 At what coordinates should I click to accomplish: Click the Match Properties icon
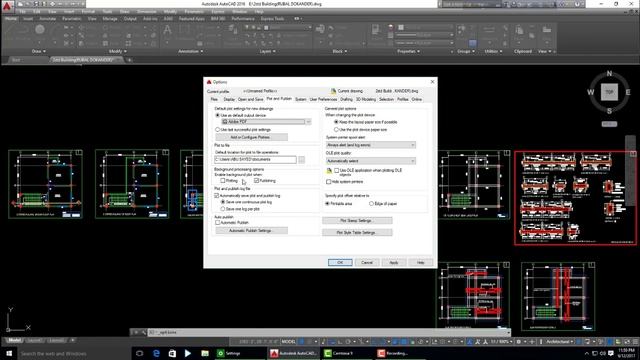(375, 29)
